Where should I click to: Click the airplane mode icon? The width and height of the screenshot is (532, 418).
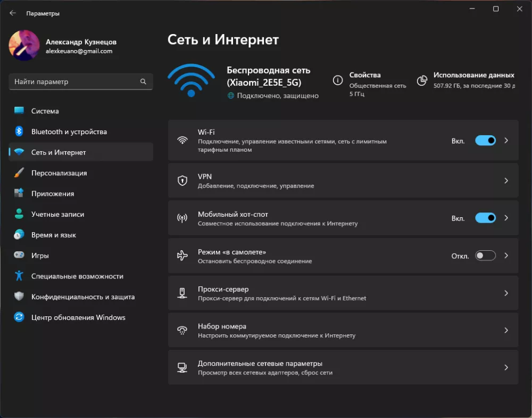click(x=182, y=256)
